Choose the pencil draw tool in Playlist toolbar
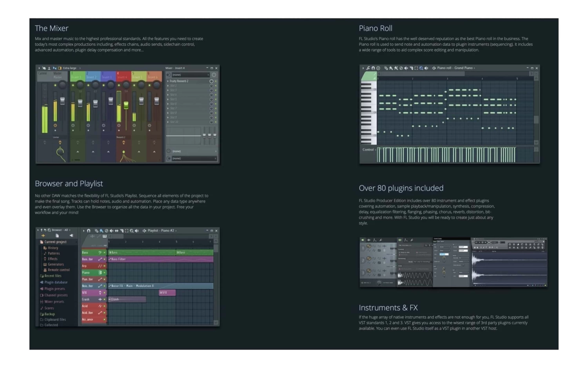Screen dimensions: 588x368 96,231
